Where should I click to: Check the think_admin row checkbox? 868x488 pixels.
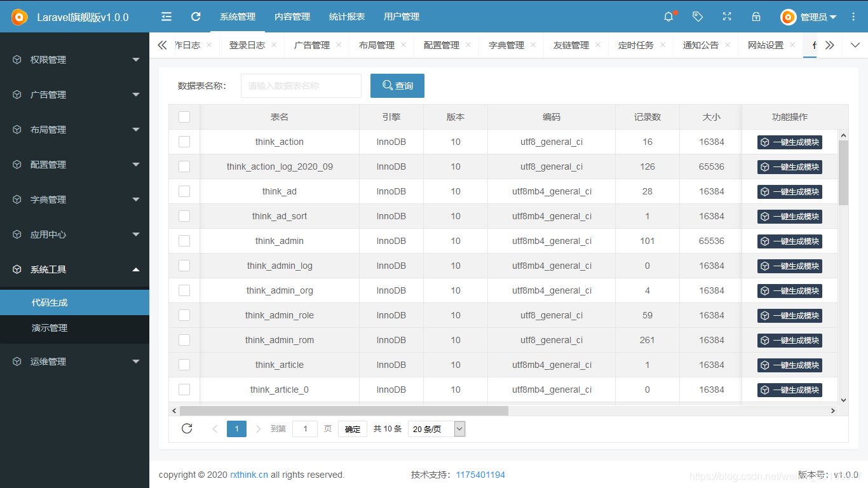pyautogui.click(x=184, y=241)
